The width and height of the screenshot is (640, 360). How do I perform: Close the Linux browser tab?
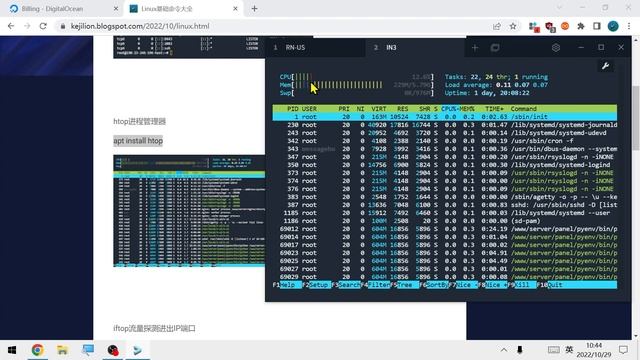coord(236,9)
